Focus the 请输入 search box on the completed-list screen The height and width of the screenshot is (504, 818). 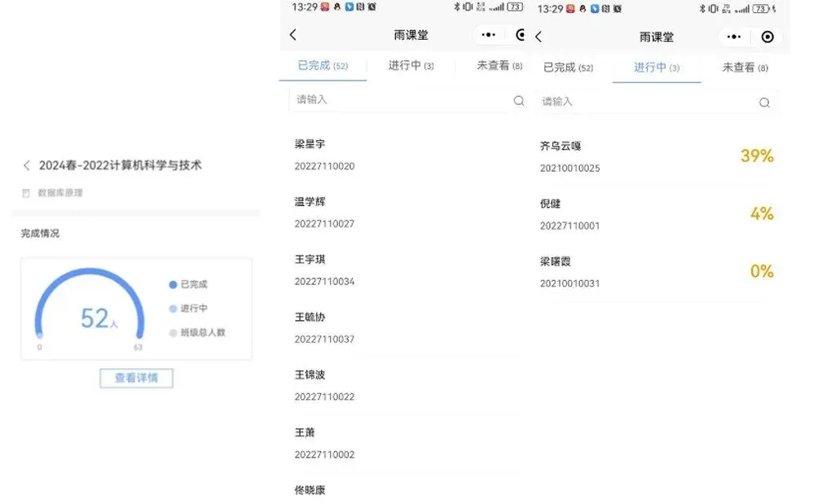point(407,100)
